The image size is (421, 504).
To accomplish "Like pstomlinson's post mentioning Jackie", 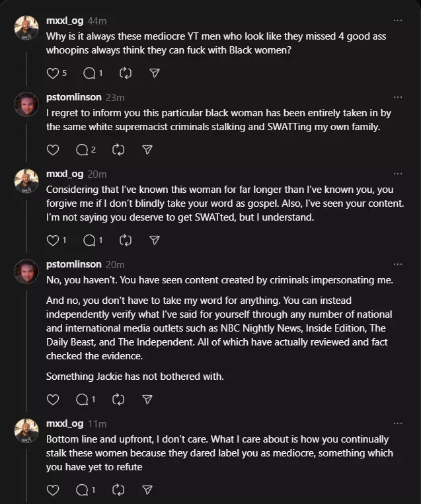I will (53, 400).
